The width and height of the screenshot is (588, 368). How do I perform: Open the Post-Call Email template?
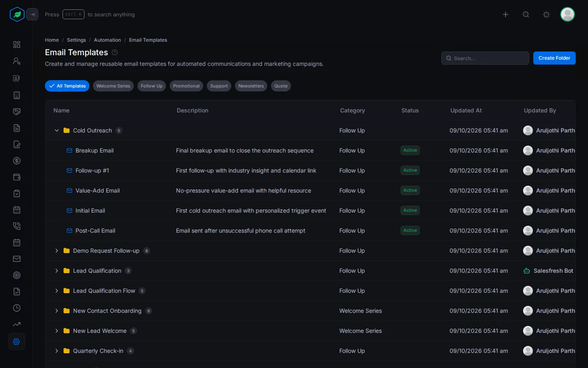95,231
